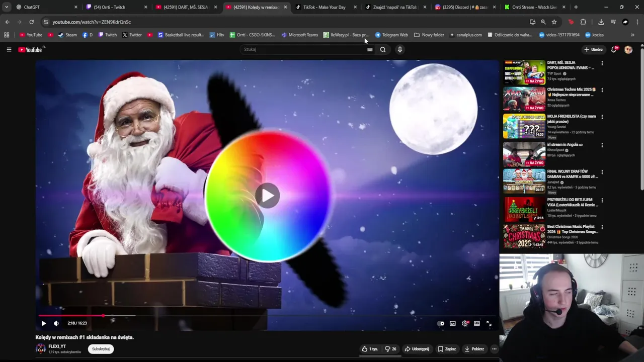Show hidden bookmarks with the chevron

coord(632,35)
